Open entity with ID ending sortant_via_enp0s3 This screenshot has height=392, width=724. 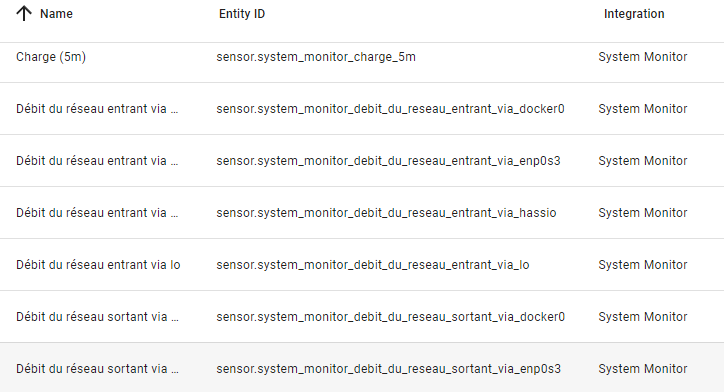coord(388,369)
